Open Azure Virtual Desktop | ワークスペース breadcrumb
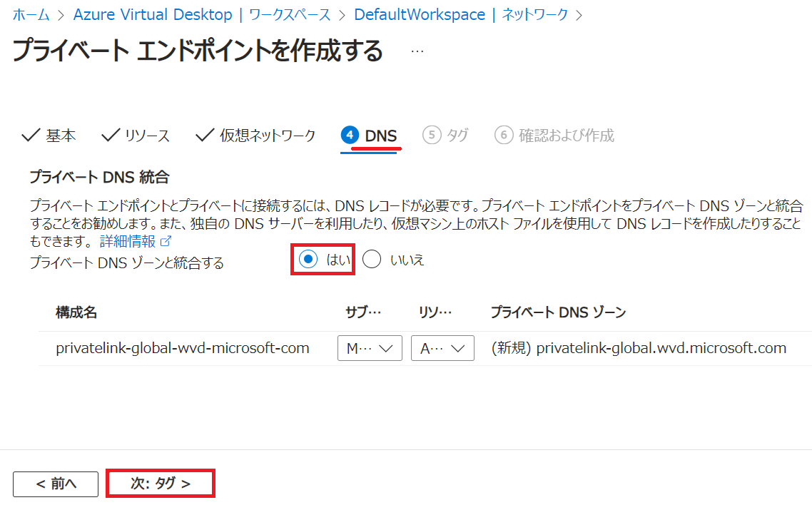812x505 pixels. pos(202,14)
